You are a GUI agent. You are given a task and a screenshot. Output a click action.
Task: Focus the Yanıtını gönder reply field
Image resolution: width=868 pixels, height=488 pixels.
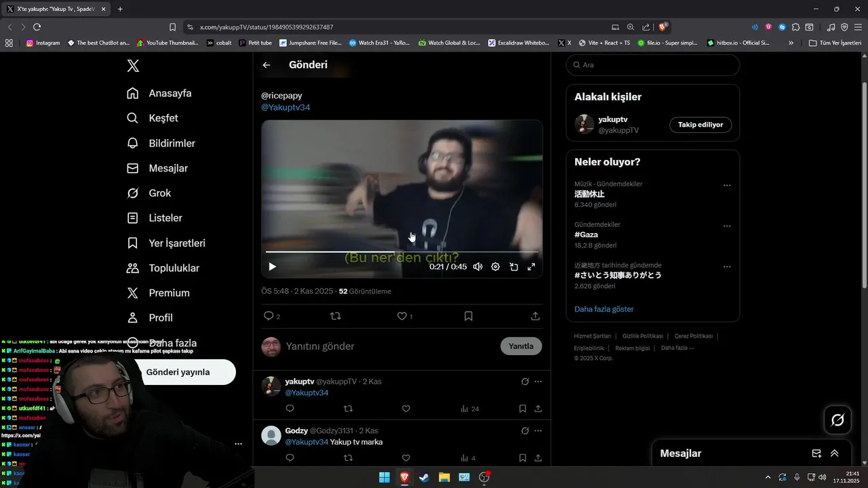pos(390,346)
